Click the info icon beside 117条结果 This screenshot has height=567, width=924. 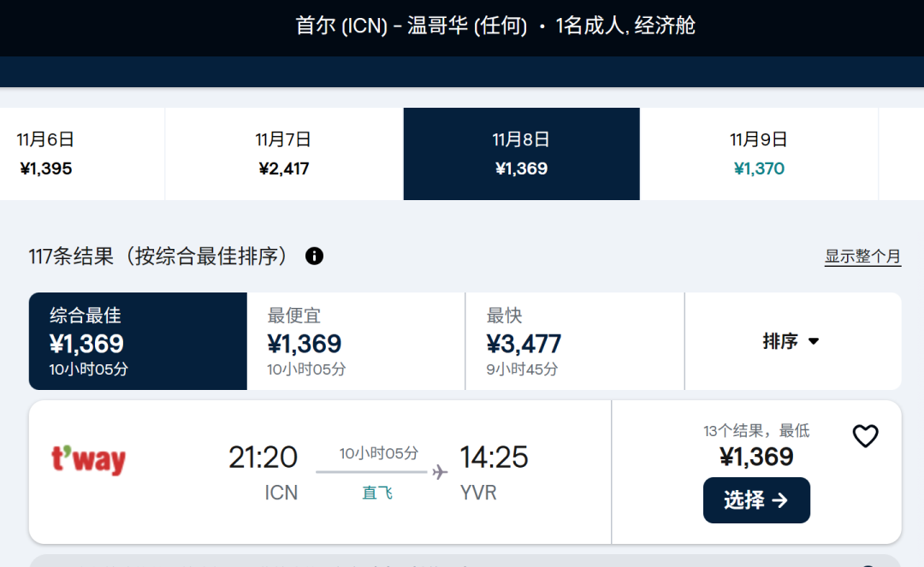pos(314,256)
